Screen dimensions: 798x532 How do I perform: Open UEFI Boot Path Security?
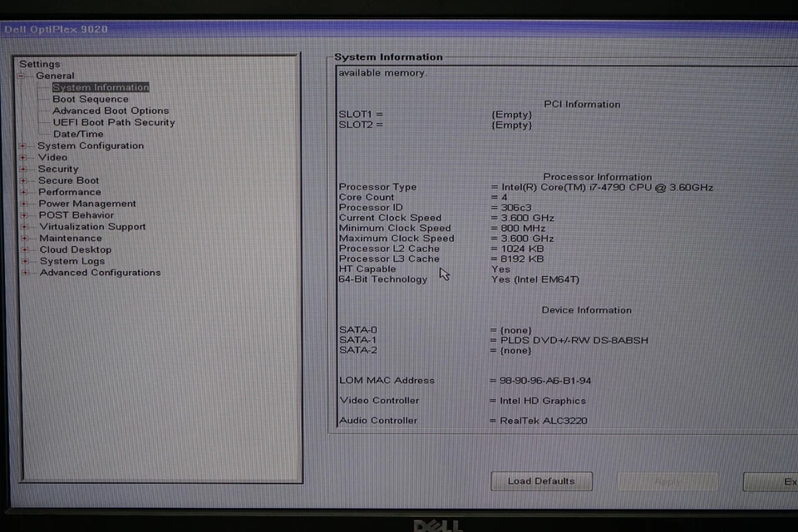click(113, 121)
